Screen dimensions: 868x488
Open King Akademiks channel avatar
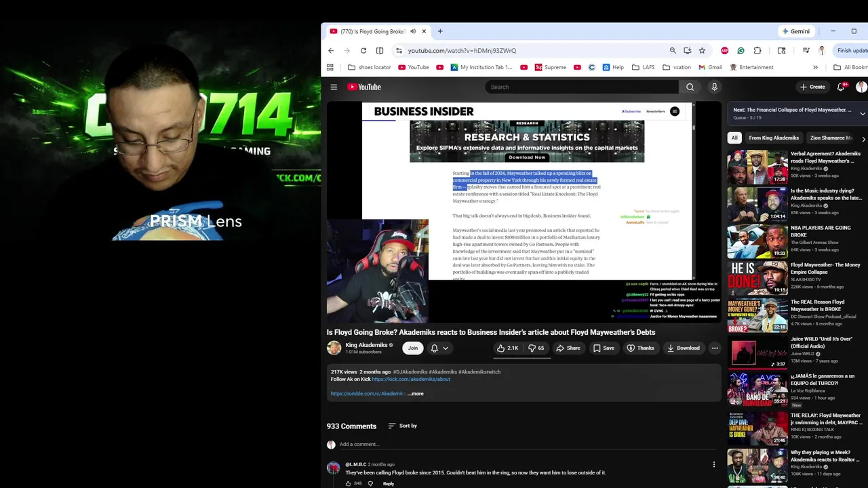pyautogui.click(x=334, y=348)
